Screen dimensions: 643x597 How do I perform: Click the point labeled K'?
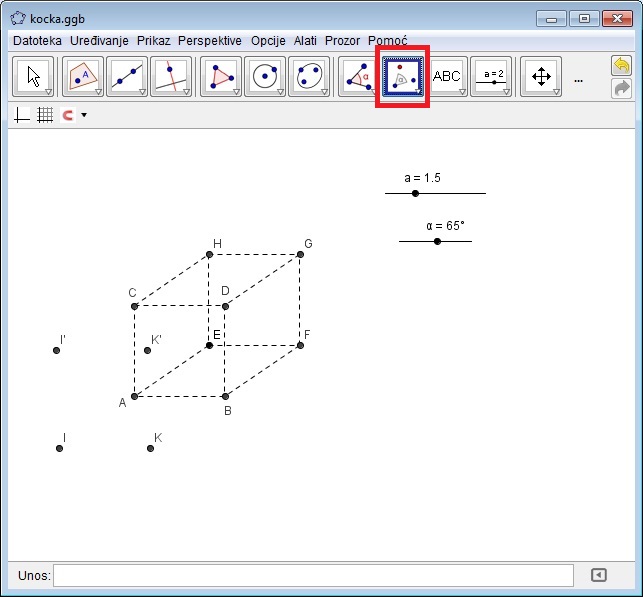point(148,351)
